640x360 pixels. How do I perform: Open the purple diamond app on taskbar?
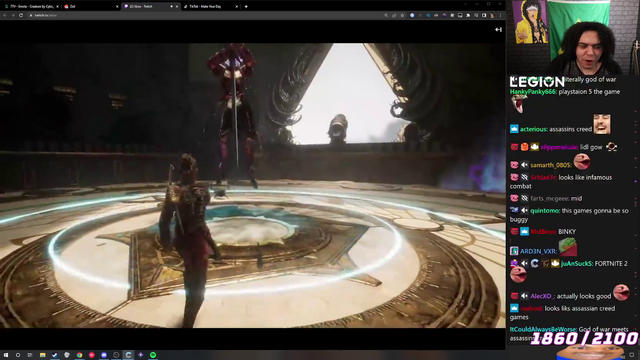tap(141, 355)
